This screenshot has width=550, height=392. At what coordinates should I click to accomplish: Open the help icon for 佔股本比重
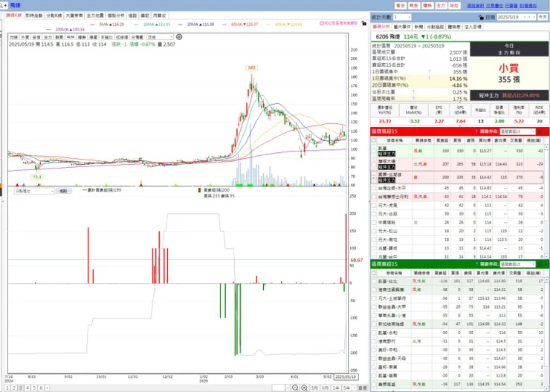click(413, 92)
